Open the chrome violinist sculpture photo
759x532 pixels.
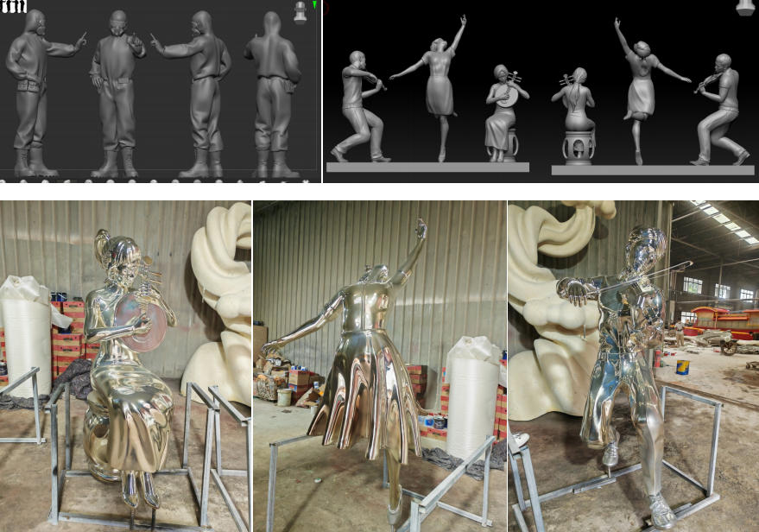[633, 366]
